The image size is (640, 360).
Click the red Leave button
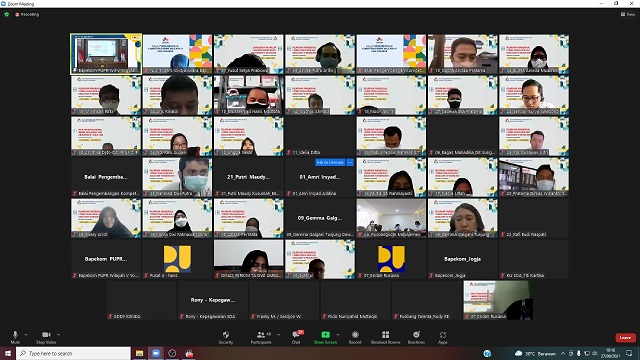point(625,338)
